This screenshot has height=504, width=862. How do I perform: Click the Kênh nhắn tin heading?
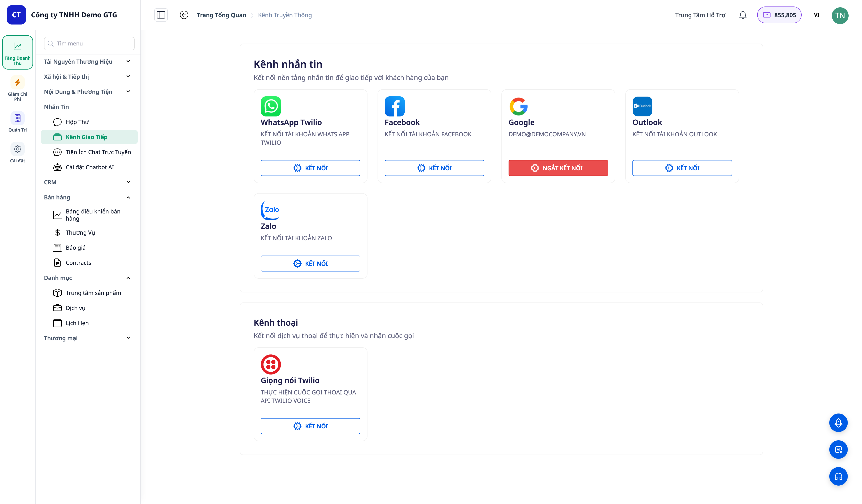[288, 64]
